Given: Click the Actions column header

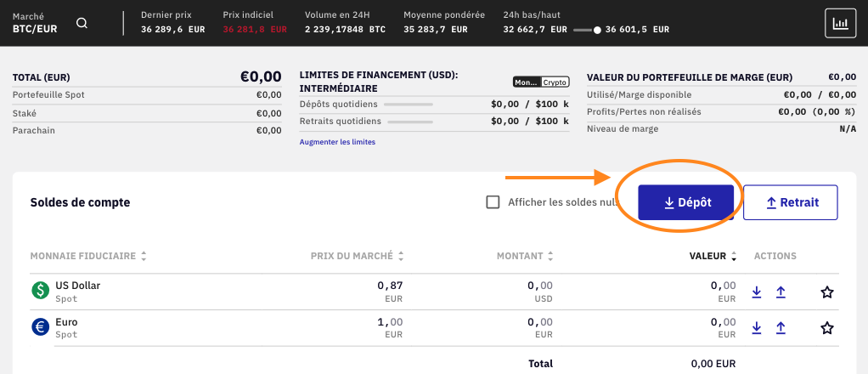Looking at the screenshot, I should tap(775, 256).
